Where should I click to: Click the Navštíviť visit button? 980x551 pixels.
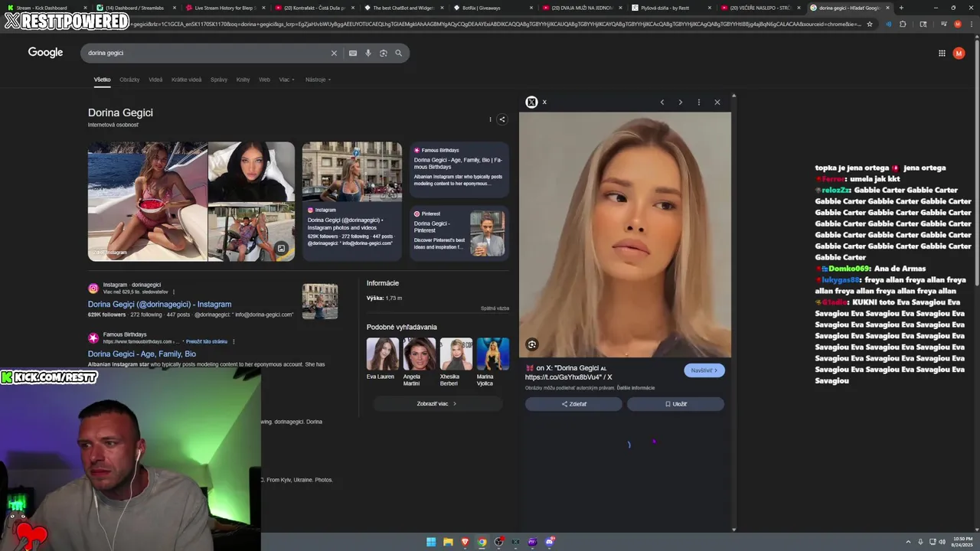pyautogui.click(x=704, y=370)
